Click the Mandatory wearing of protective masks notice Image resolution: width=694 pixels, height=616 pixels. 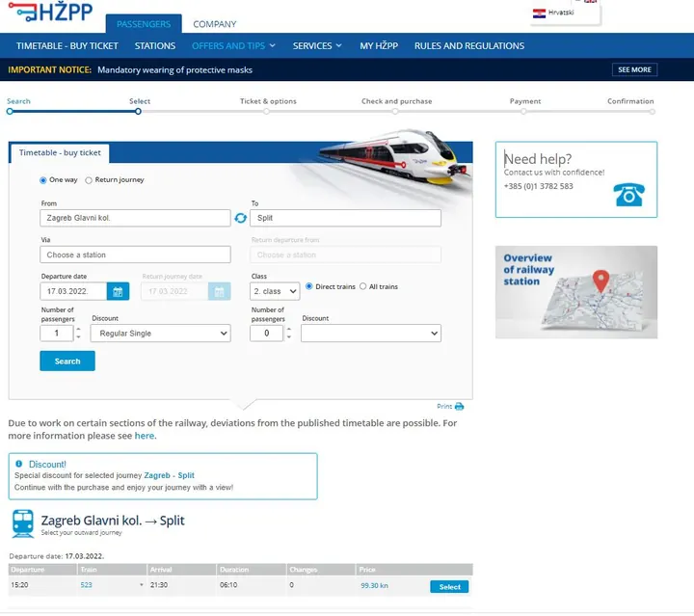point(174,70)
